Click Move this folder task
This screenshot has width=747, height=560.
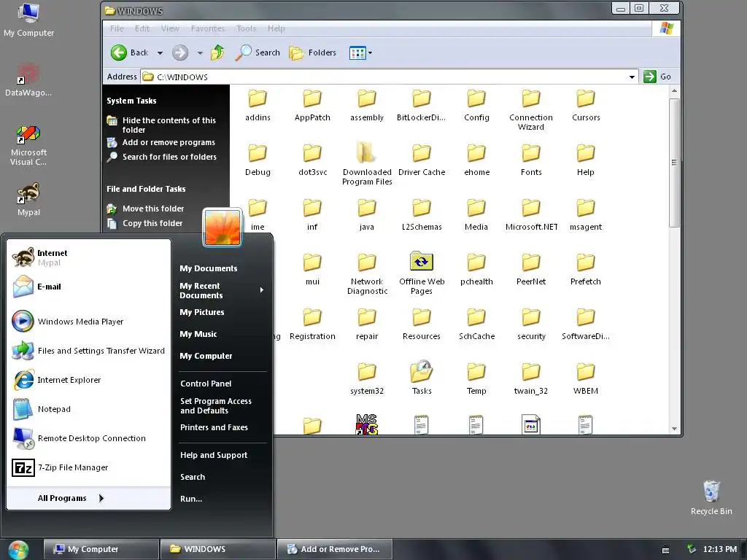[146, 209]
